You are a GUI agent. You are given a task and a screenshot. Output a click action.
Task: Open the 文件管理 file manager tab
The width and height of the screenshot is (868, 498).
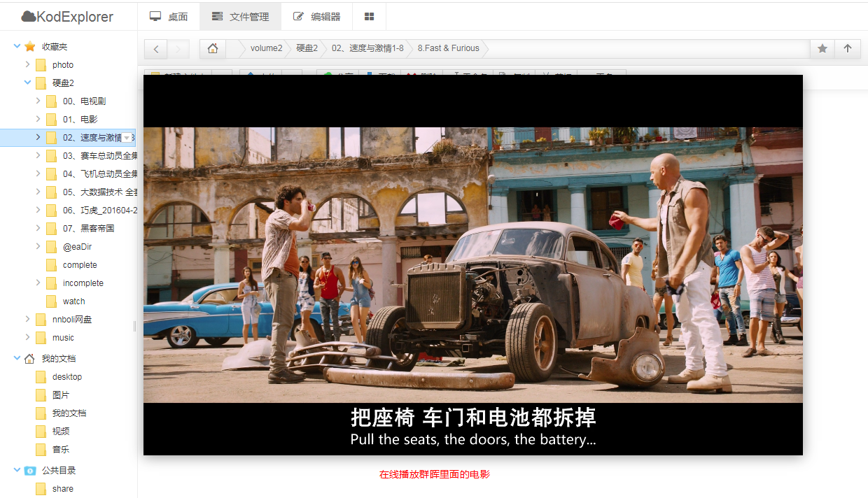click(240, 17)
